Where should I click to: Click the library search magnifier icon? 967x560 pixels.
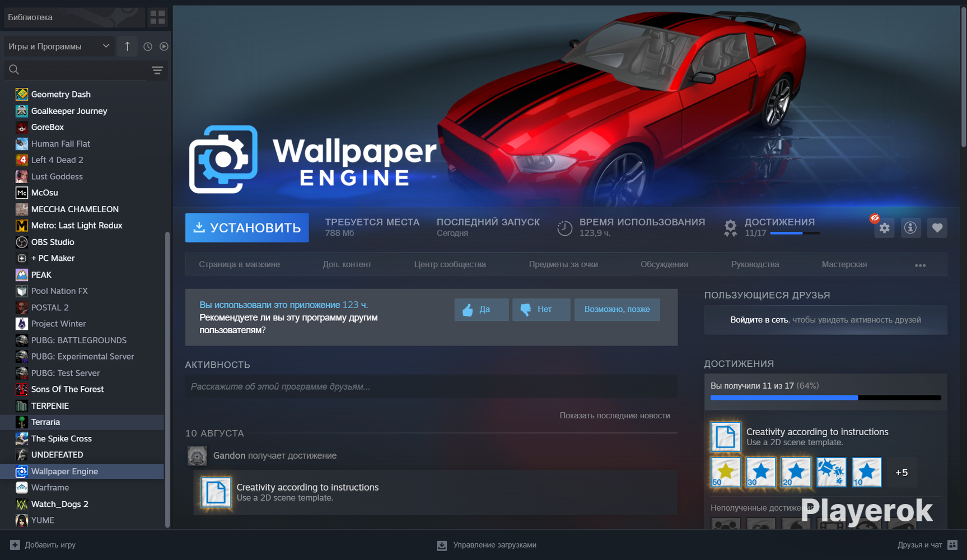point(14,69)
